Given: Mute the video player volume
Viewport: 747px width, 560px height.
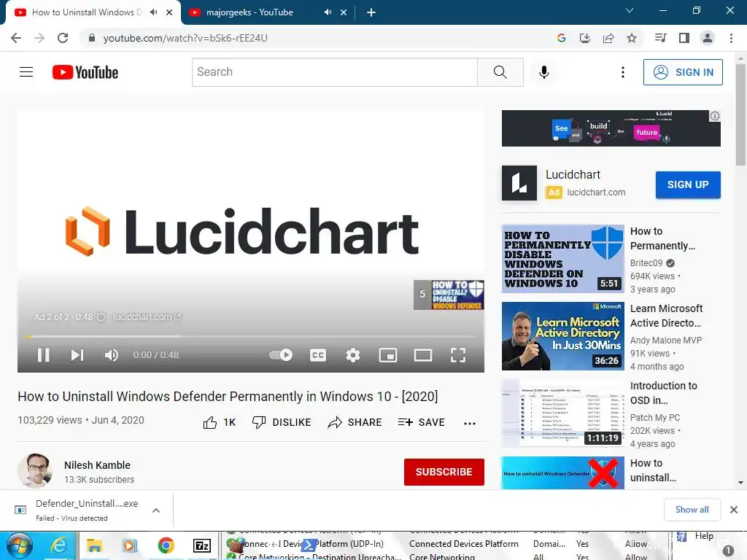Looking at the screenshot, I should tap(112, 355).
